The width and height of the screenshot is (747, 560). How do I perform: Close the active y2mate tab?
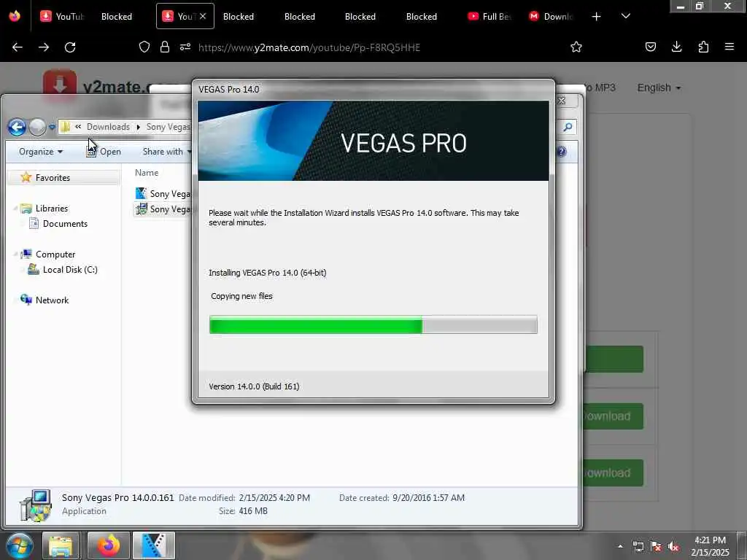[x=203, y=16]
